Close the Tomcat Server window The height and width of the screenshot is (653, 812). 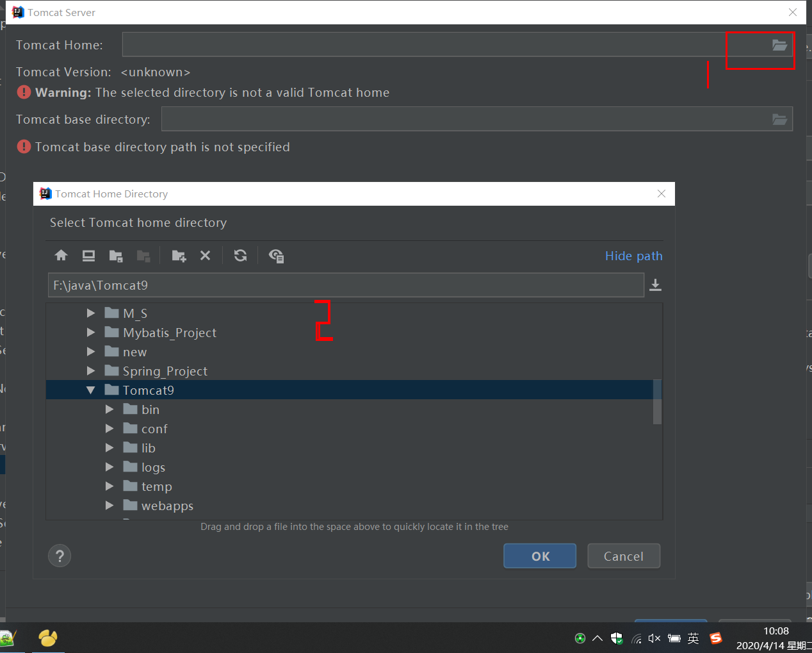(793, 12)
